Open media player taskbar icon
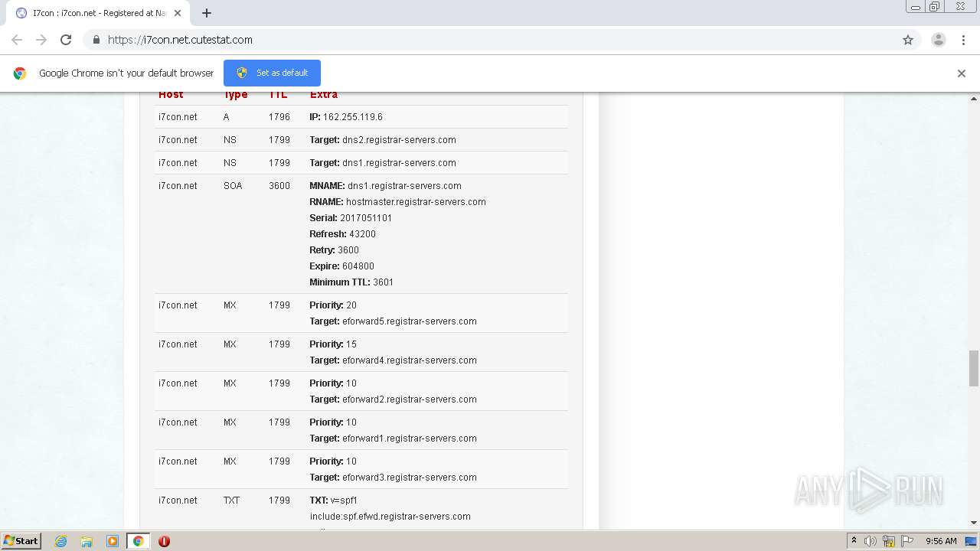Screen dimensions: 980x551 coord(113,541)
